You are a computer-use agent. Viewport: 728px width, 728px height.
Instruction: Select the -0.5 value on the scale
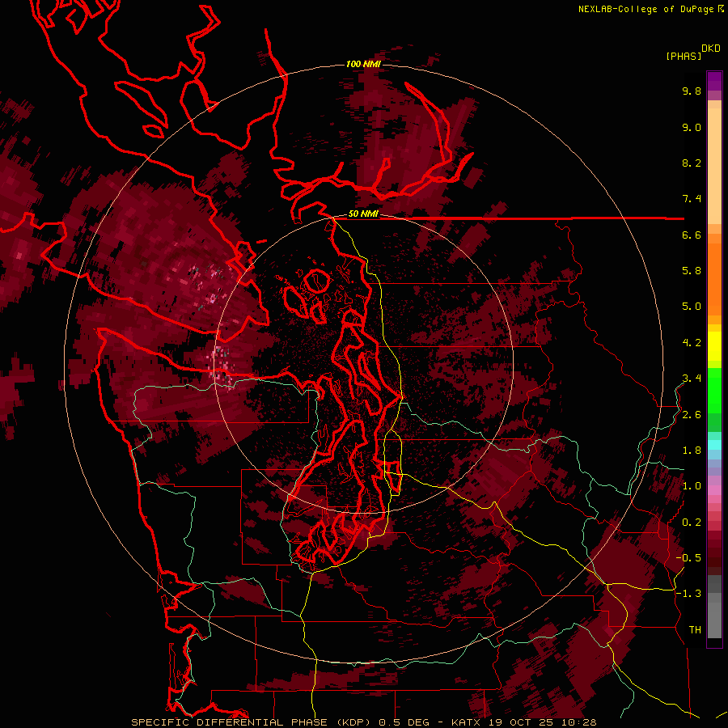pos(688,558)
